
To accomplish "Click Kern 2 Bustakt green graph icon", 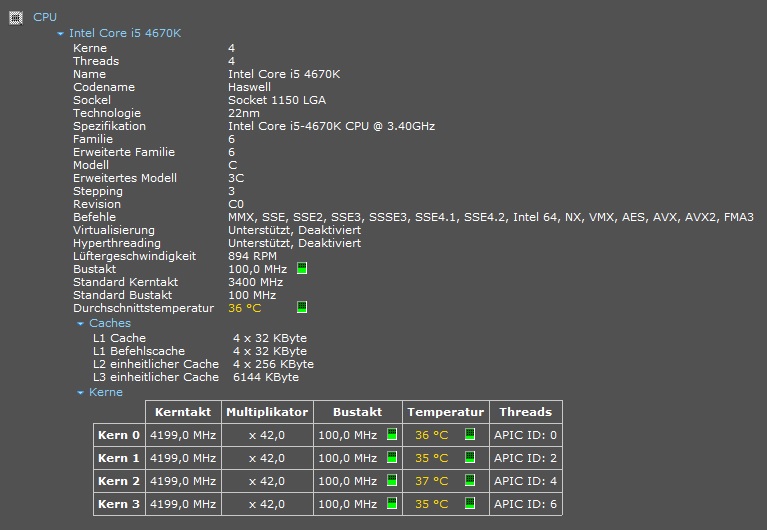I will click(x=392, y=480).
